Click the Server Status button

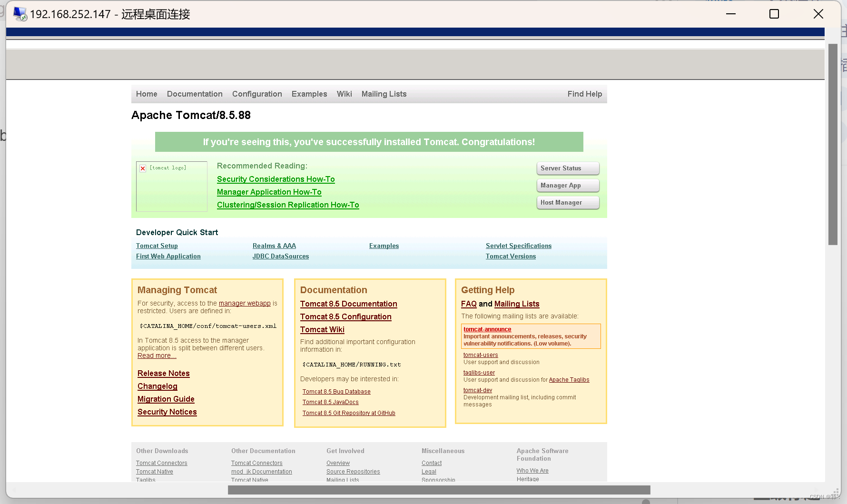[x=568, y=168]
